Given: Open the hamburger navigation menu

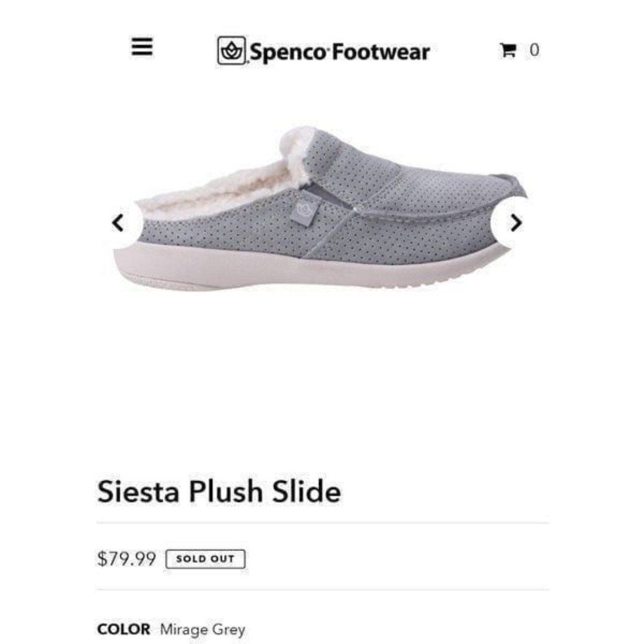Looking at the screenshot, I should (x=142, y=47).
